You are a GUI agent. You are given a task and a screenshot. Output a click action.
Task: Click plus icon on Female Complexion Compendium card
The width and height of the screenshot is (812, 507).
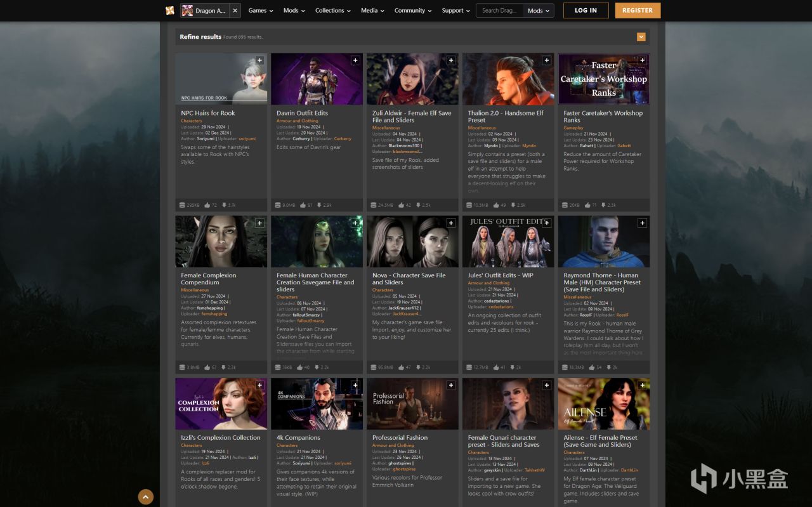pyautogui.click(x=259, y=223)
